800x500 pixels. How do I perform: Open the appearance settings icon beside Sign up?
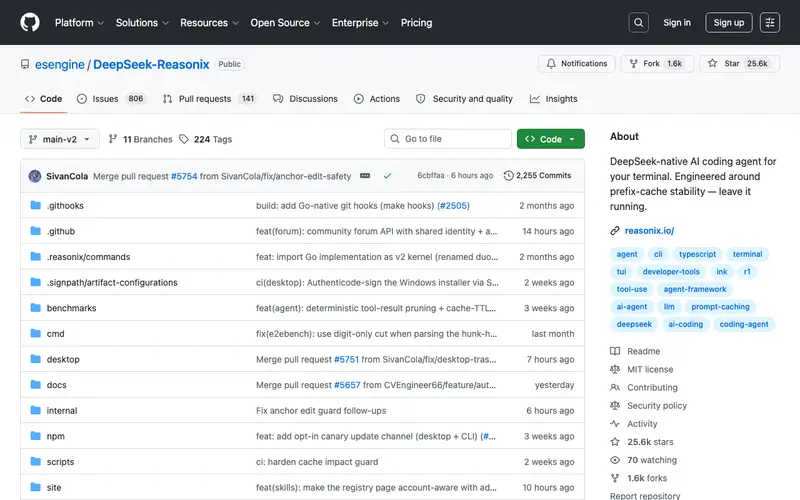click(769, 22)
